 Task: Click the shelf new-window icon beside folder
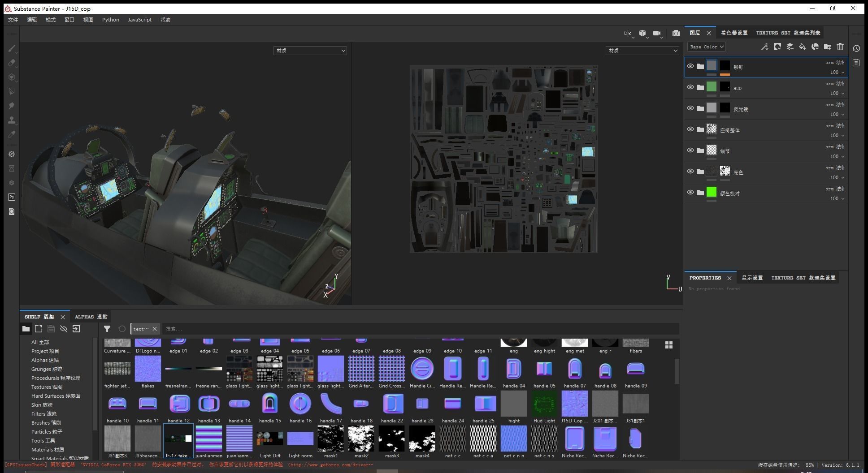pos(39,329)
